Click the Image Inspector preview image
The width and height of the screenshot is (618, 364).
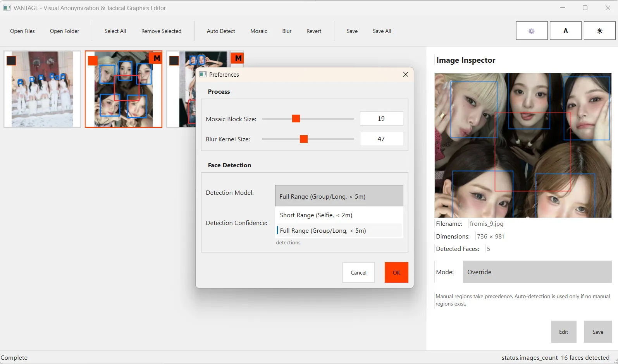pyautogui.click(x=523, y=145)
